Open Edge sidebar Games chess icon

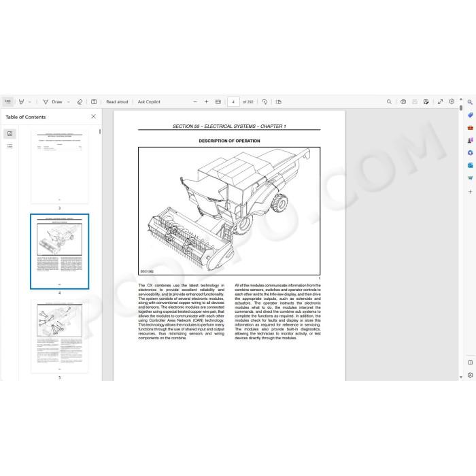pyautogui.click(x=471, y=140)
